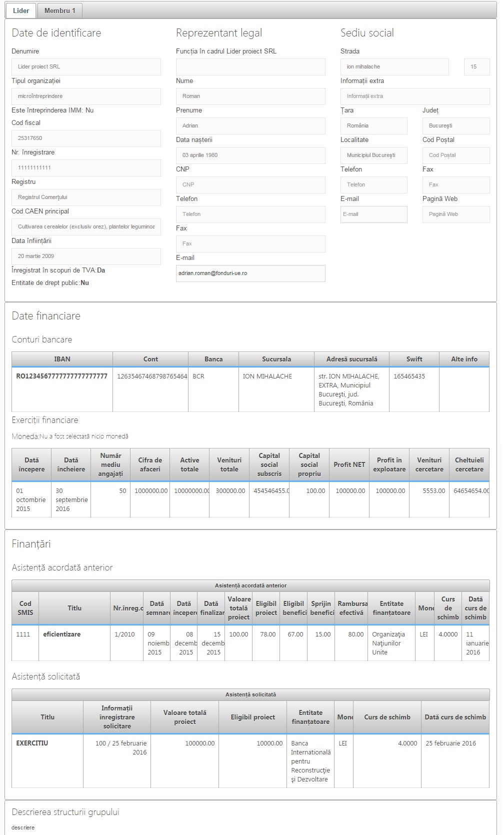Click the Țara field 'România'

point(374,126)
